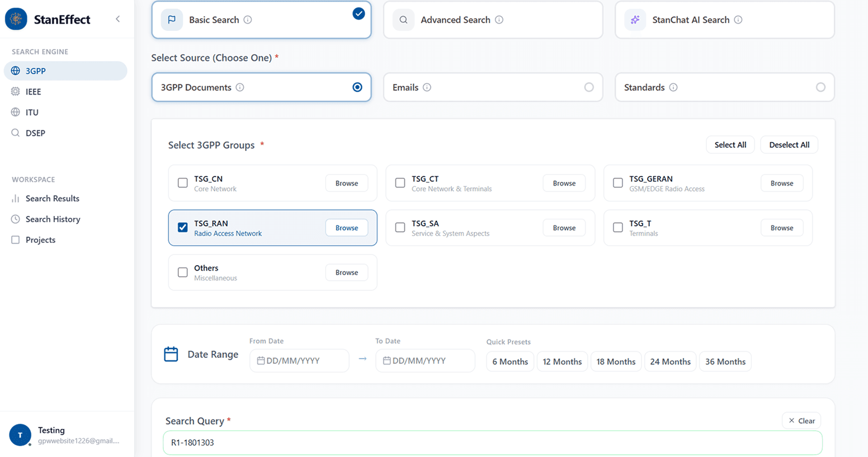868x457 pixels.
Task: Switch to the Advanced Search tab
Action: pos(493,20)
